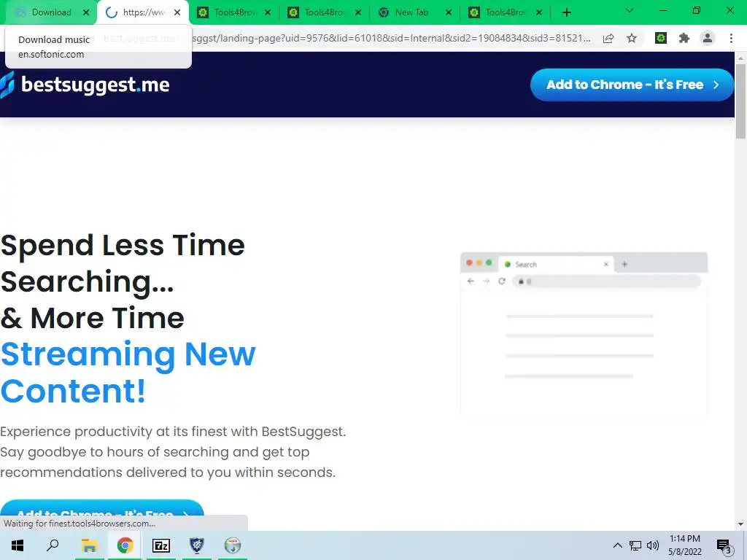Open the green Tools4Browsers extension icon
Screen dimensions: 747x560
click(x=661, y=38)
